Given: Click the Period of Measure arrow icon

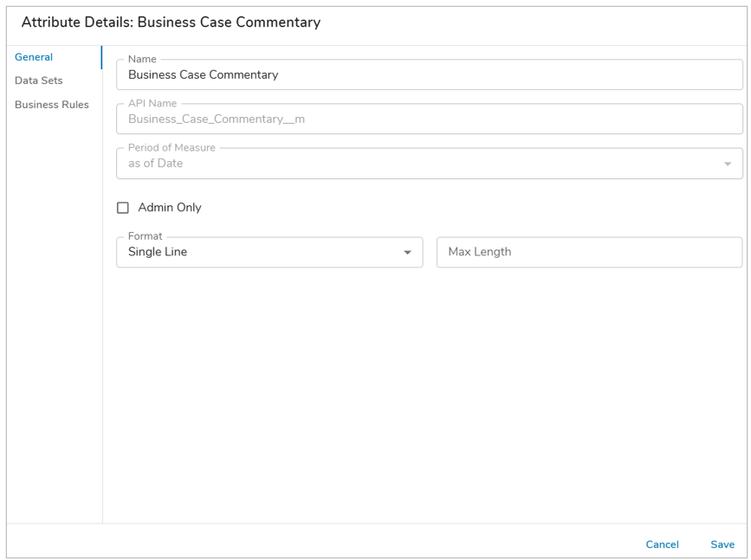Looking at the screenshot, I should pyautogui.click(x=728, y=164).
